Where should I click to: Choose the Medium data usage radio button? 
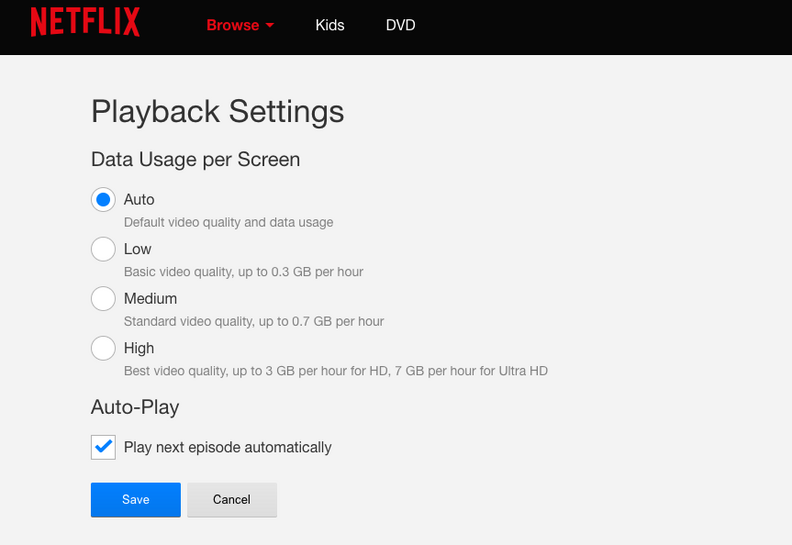pos(103,298)
